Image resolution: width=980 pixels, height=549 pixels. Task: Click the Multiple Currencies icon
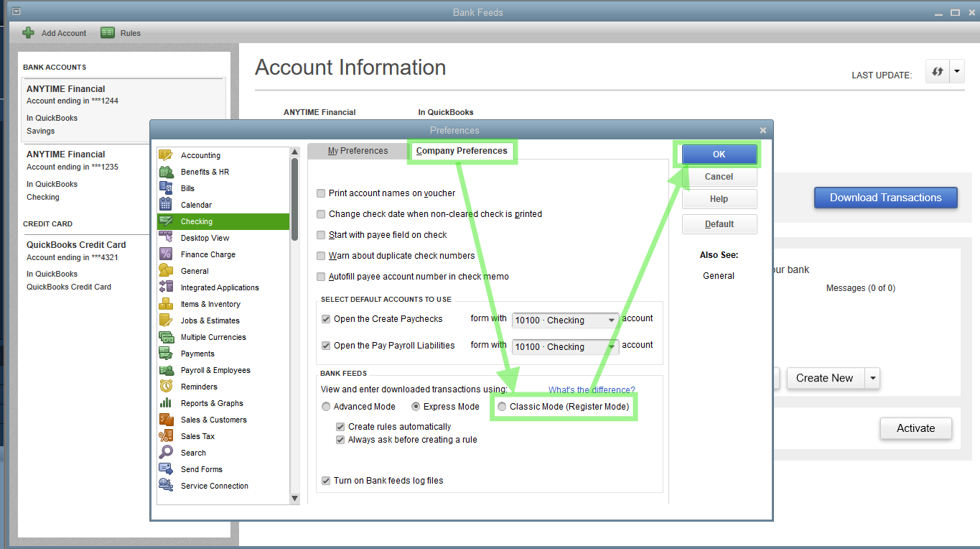tap(166, 337)
